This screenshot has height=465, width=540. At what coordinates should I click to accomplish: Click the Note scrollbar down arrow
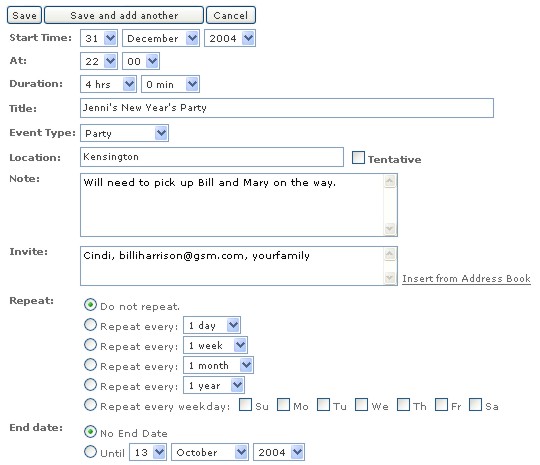[390, 229]
